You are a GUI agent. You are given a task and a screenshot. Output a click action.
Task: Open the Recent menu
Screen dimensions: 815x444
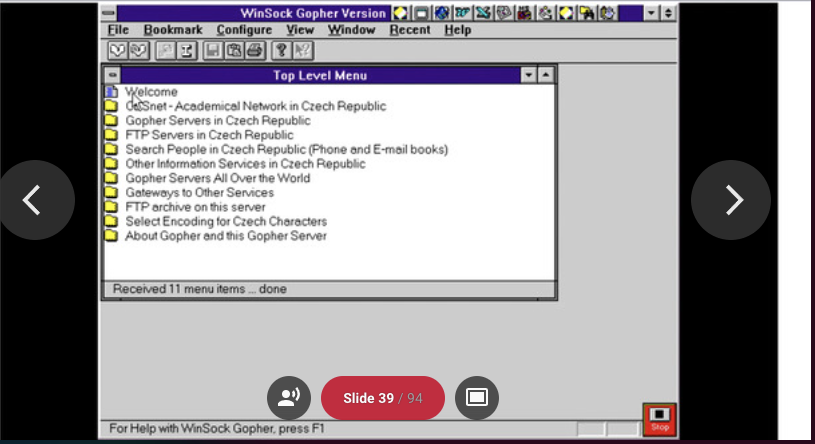click(410, 30)
